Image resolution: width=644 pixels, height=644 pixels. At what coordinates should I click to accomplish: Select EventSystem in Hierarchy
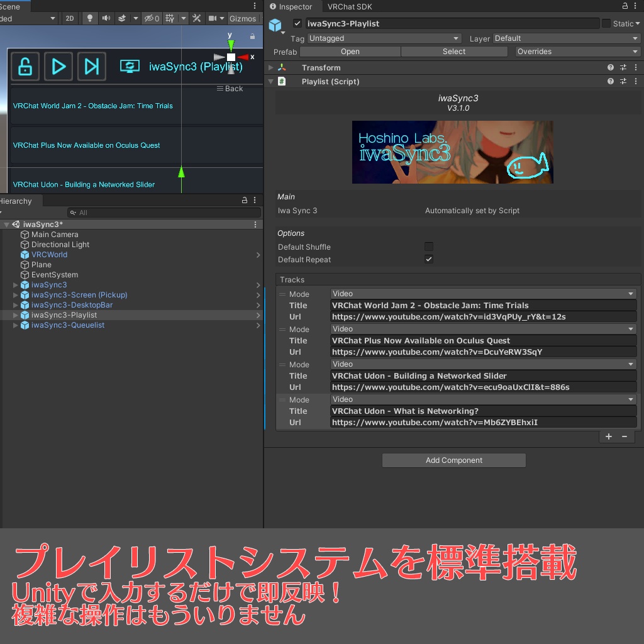pos(55,275)
